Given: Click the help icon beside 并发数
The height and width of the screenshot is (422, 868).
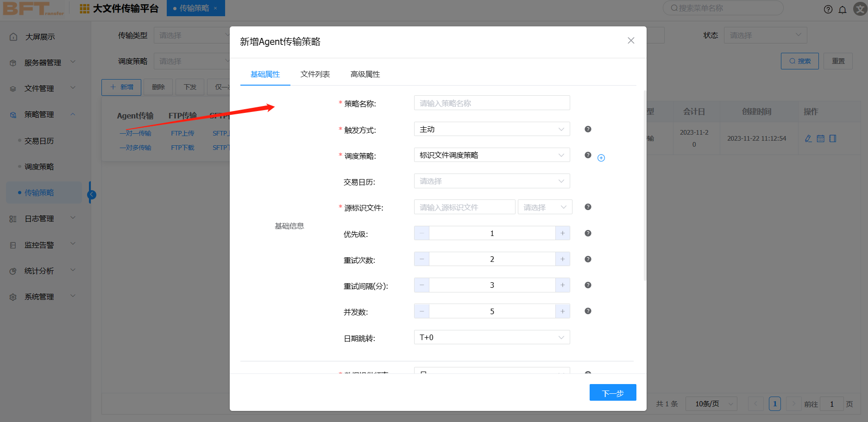Looking at the screenshot, I should click(x=588, y=311).
